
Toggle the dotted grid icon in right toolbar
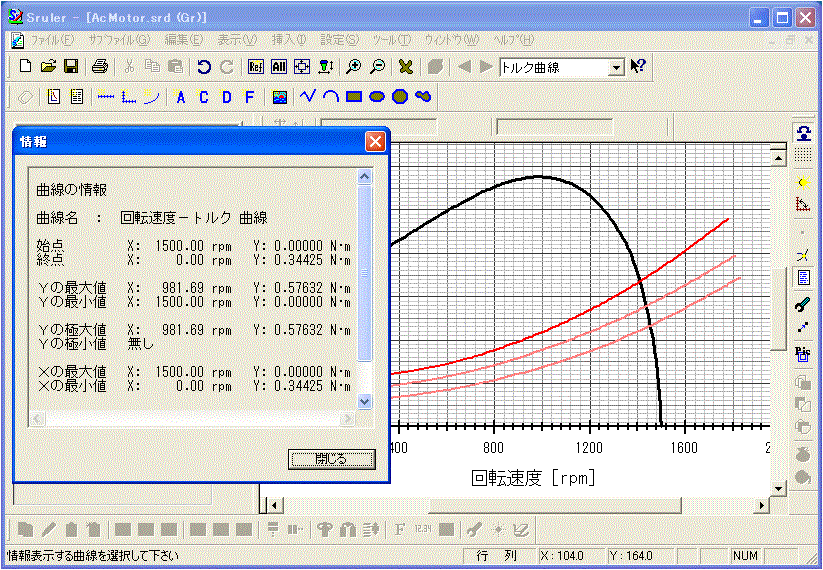pos(803,154)
